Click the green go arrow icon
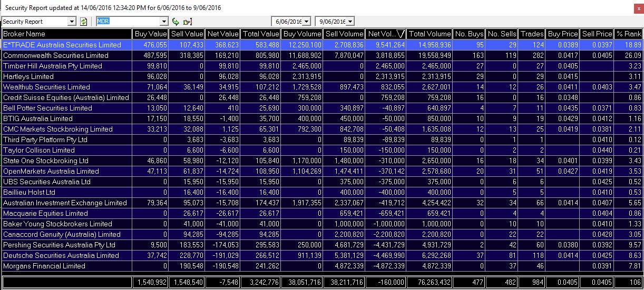This screenshot has width=644, height=290. click(x=176, y=22)
